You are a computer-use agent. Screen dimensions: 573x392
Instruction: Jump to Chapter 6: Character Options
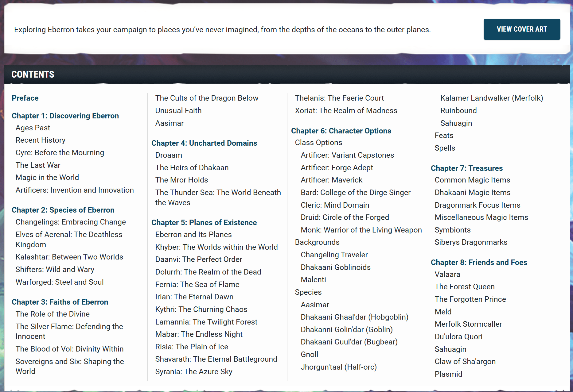point(341,131)
